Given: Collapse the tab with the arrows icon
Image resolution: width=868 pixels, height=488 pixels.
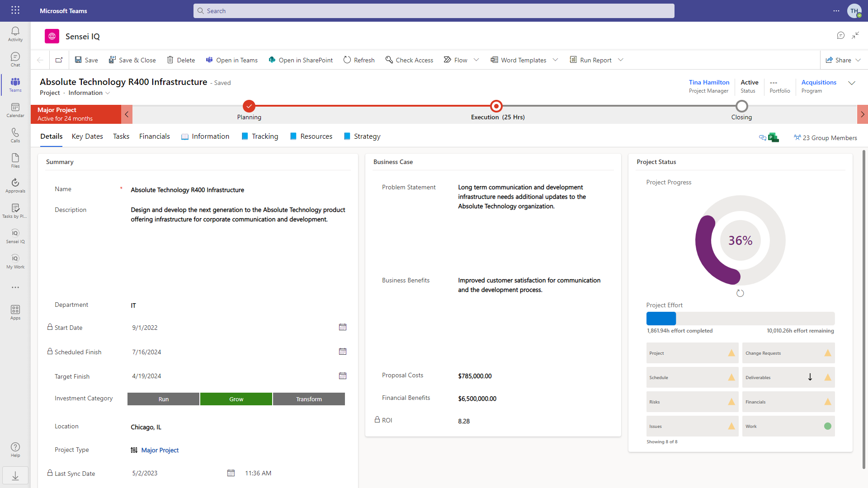Looking at the screenshot, I should (x=855, y=35).
